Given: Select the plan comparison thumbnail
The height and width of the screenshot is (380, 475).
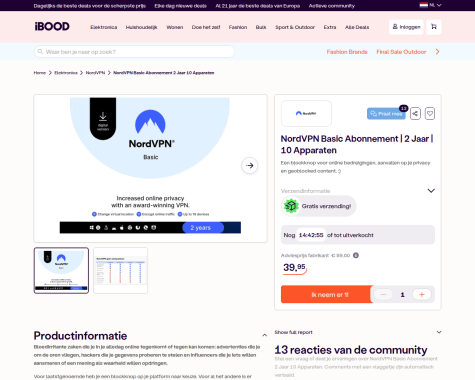Looking at the screenshot, I should tap(121, 270).
